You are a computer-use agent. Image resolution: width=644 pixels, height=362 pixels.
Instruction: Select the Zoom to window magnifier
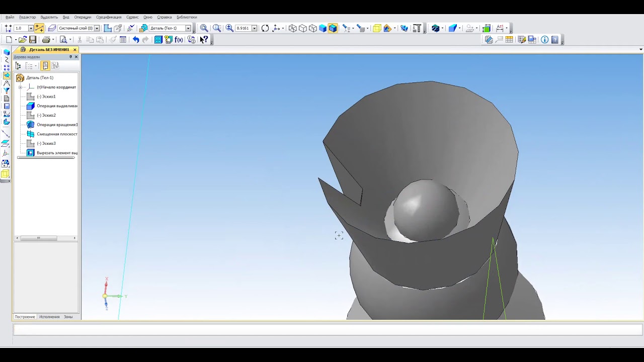(204, 28)
